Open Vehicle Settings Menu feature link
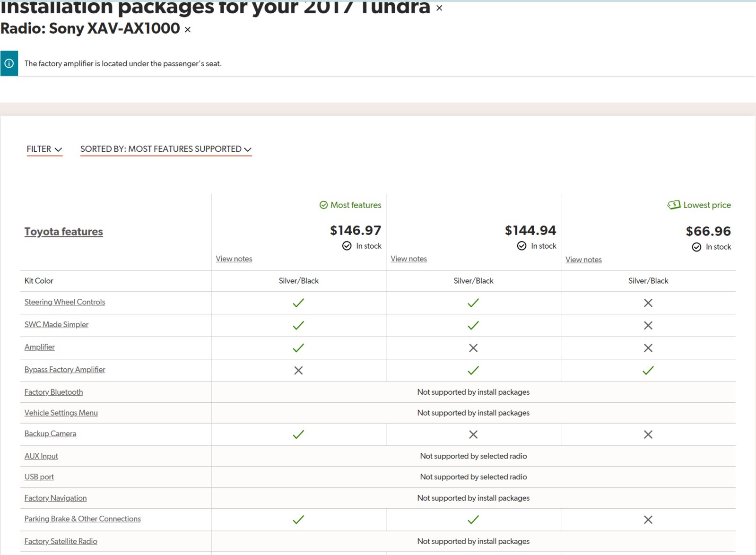This screenshot has width=756, height=555. pyautogui.click(x=61, y=413)
